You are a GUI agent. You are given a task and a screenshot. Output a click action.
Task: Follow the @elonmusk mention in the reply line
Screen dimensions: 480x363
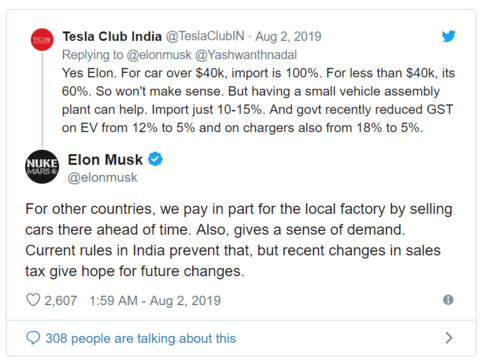click(x=159, y=55)
